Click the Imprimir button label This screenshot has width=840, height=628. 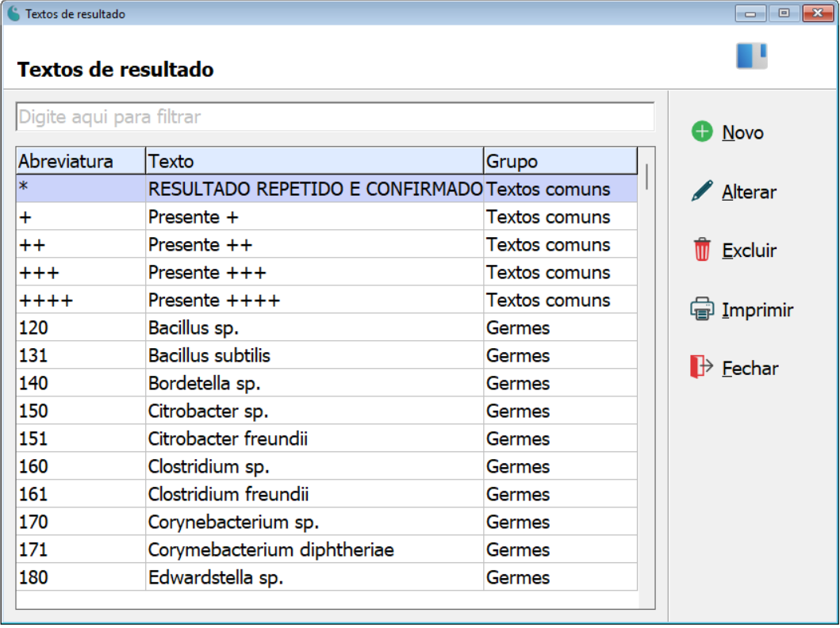click(x=758, y=310)
